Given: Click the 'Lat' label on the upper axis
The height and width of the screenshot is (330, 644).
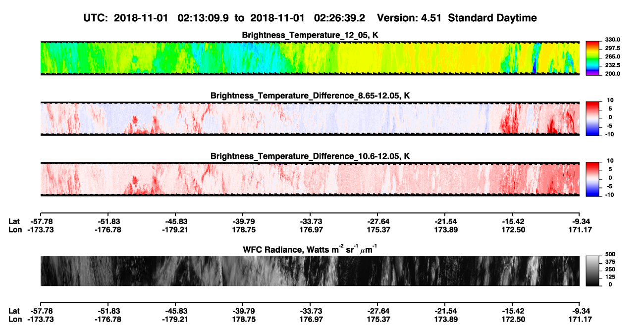Looking at the screenshot, I should 14,221.
